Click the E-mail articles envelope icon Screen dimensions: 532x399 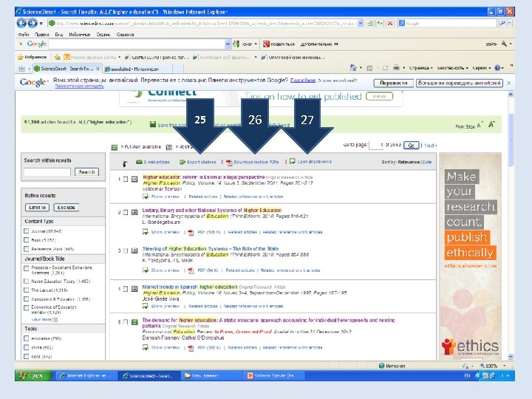click(x=139, y=162)
